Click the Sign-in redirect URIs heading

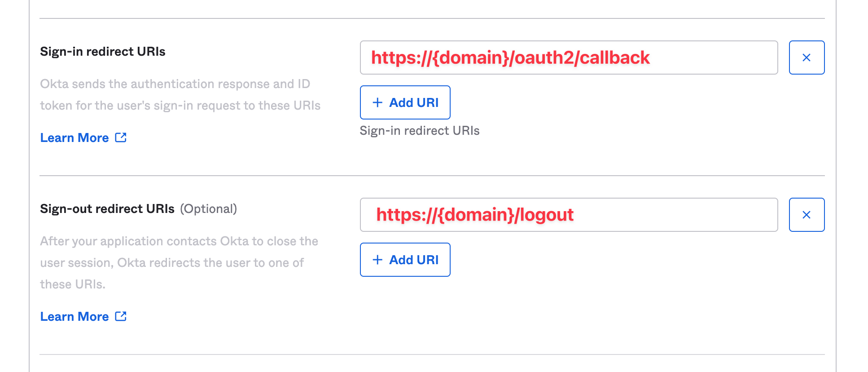tap(102, 51)
